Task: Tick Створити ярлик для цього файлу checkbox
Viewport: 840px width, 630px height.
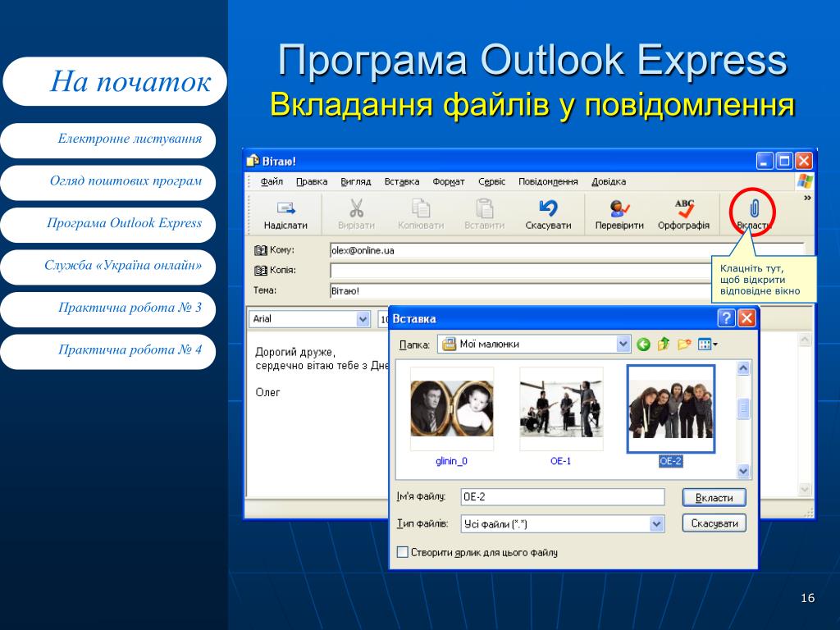Action: [402, 552]
